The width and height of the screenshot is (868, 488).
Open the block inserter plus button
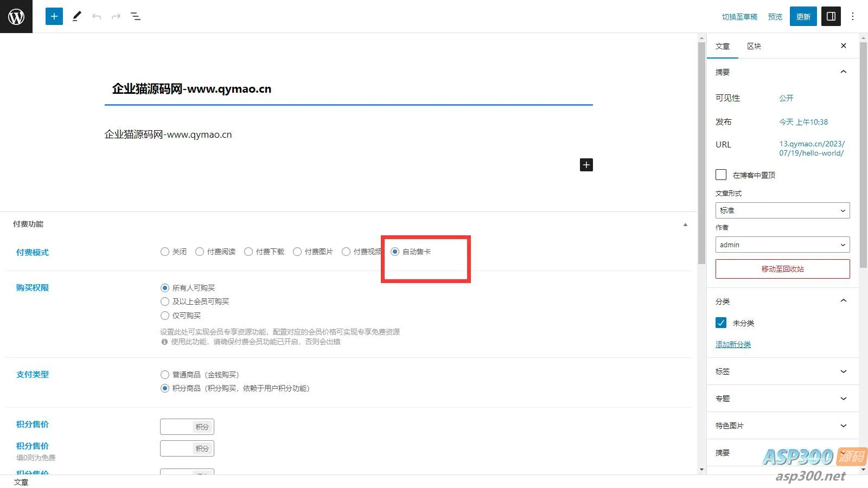click(x=54, y=16)
